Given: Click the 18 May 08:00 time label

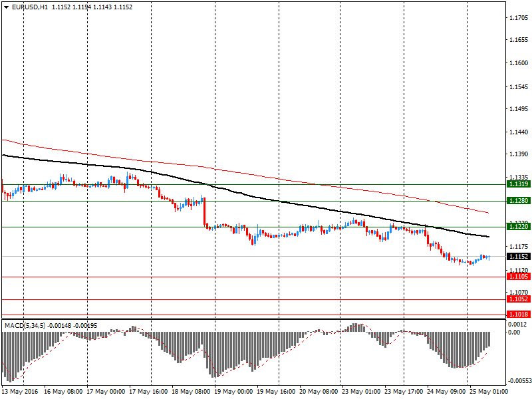Looking at the screenshot, I should pyautogui.click(x=191, y=391).
